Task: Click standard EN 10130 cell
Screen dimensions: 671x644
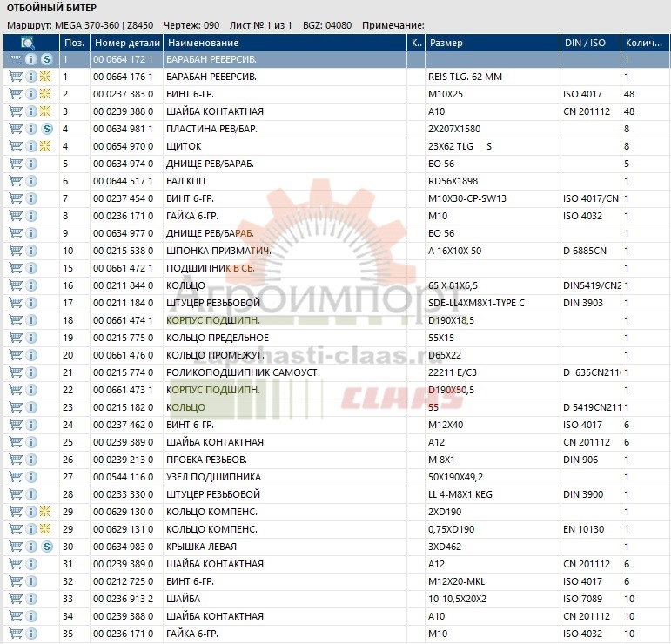Action: (584, 529)
